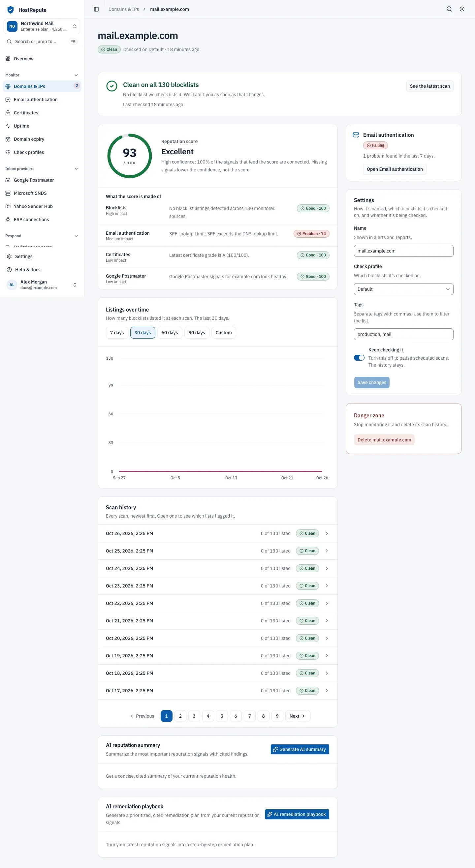Go to the Previous page of scans

[142, 716]
